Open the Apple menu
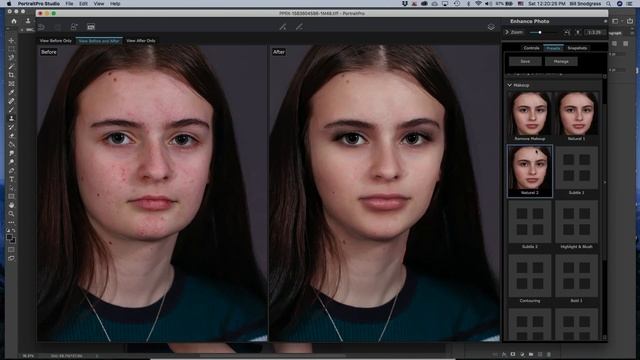 click(9, 3)
